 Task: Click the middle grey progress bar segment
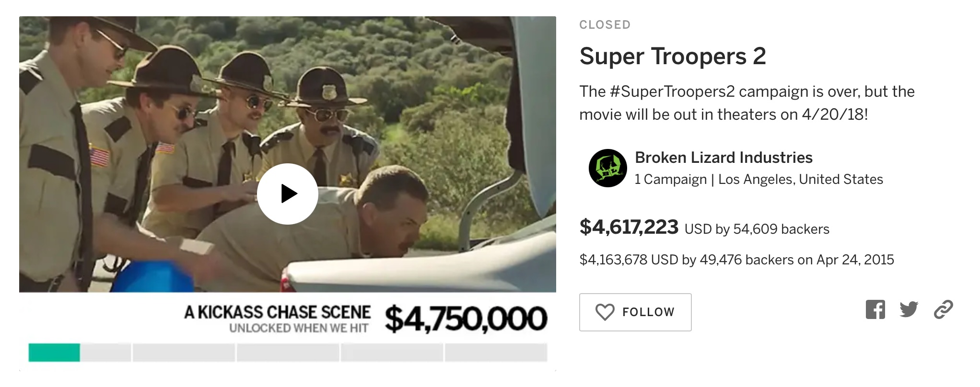click(288, 353)
